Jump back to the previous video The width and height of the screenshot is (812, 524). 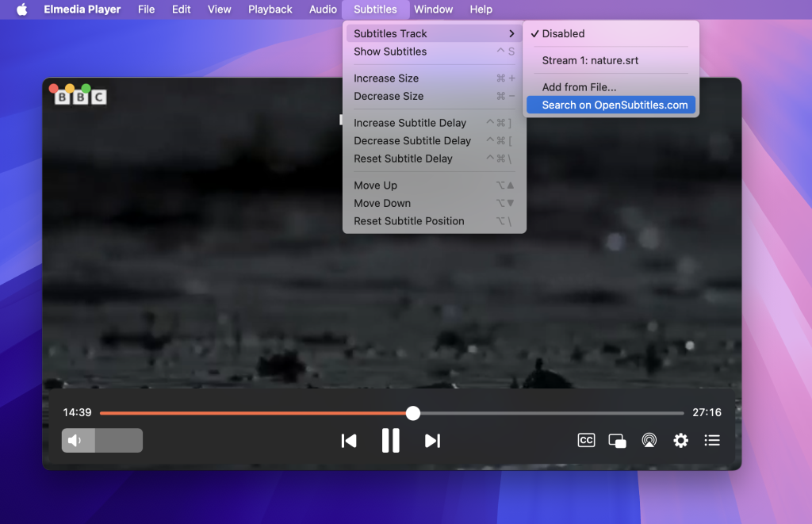[349, 441]
